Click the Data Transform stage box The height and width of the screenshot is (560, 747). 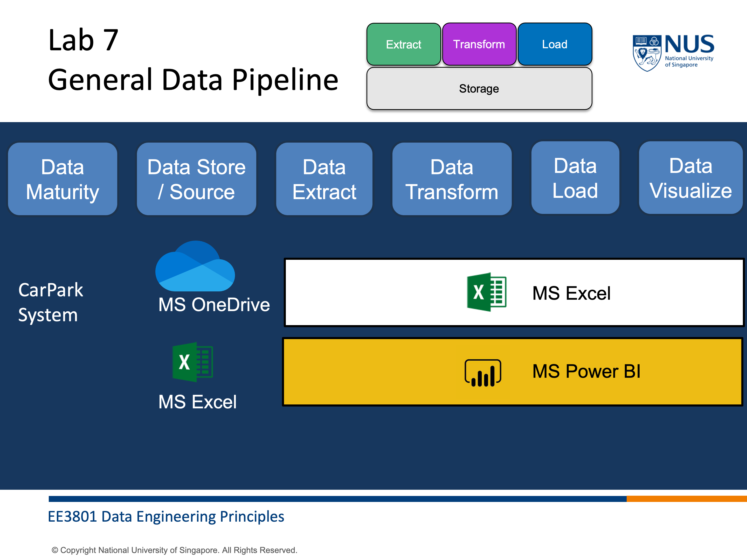pyautogui.click(x=452, y=179)
